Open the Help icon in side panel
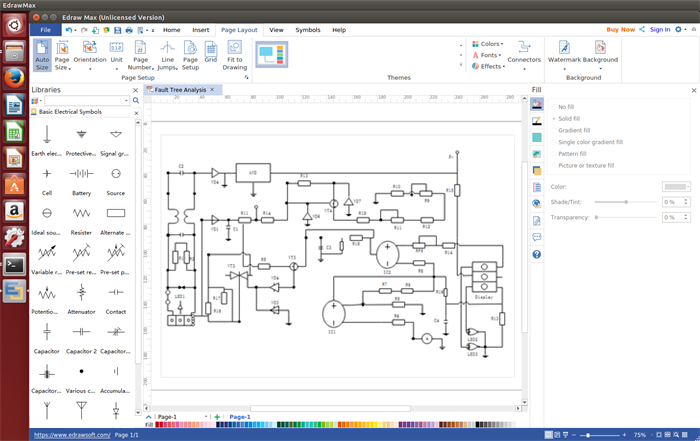The height and width of the screenshot is (441, 700). [537, 255]
